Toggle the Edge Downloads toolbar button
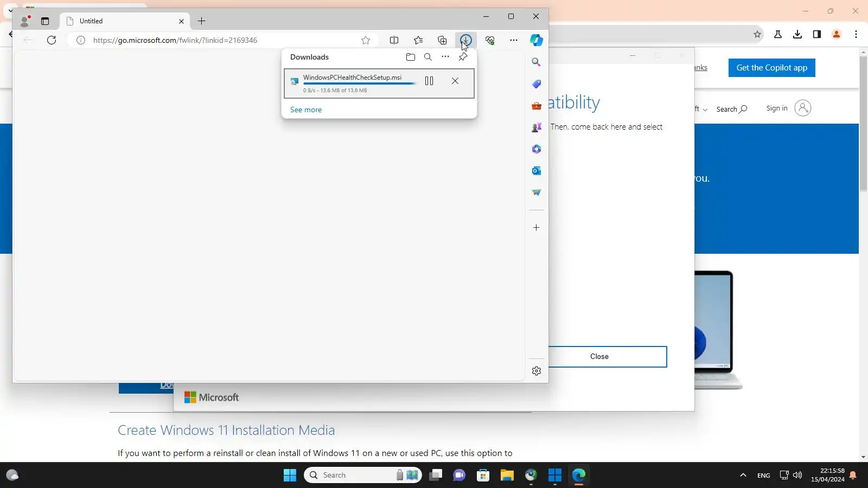The height and width of the screenshot is (488, 868). click(x=466, y=40)
